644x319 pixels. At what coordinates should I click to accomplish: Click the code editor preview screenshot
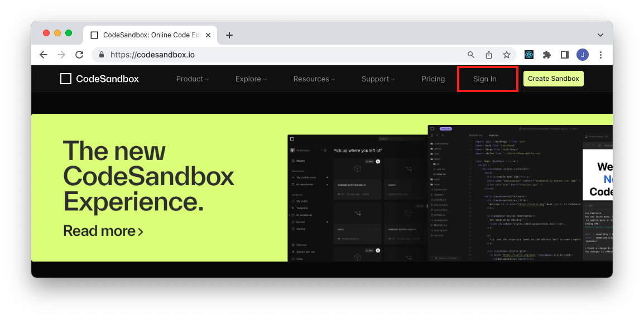pos(520,193)
